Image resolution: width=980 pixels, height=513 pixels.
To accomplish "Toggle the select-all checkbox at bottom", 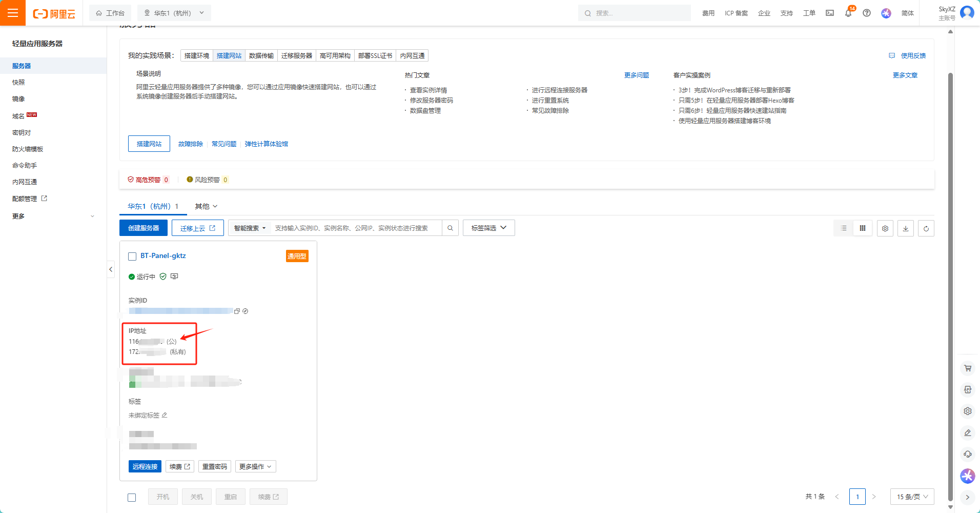I will (132, 497).
